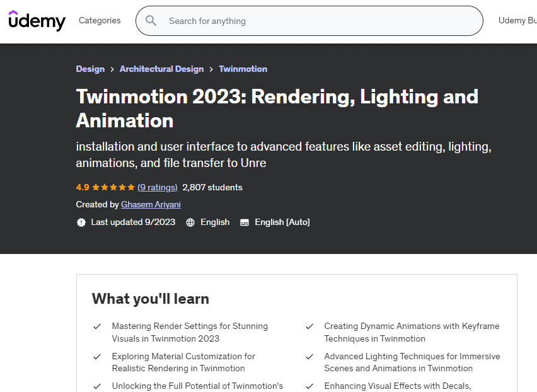The height and width of the screenshot is (392, 537).
Task: Click Creating Dynamic Animations learning item
Action: click(412, 332)
